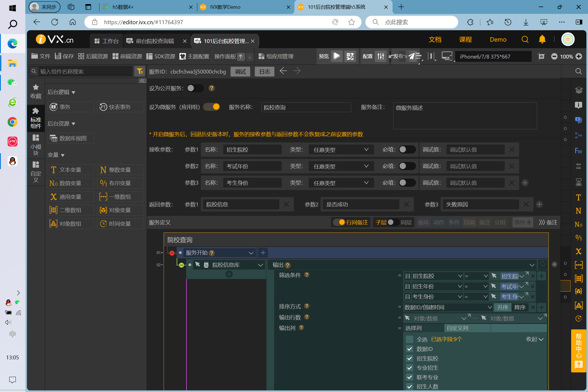Viewport: 588px width, 392px height.
Task: Open type dropdown for 考生身份 parameter
Action: coord(341,183)
